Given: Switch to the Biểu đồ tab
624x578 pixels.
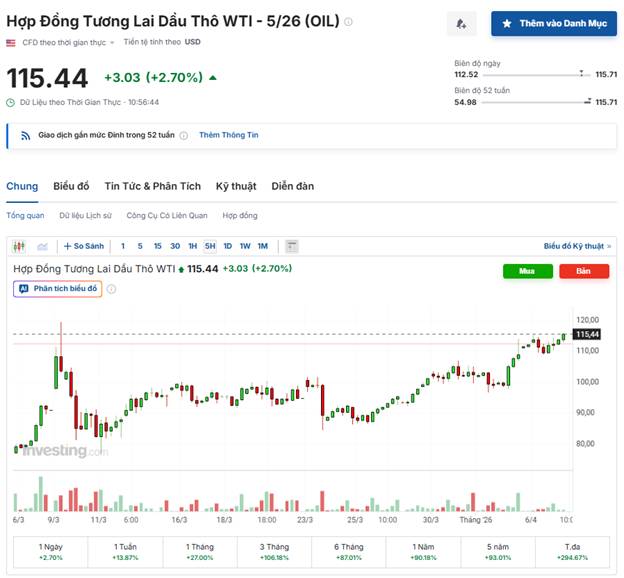Looking at the screenshot, I should click(71, 186).
